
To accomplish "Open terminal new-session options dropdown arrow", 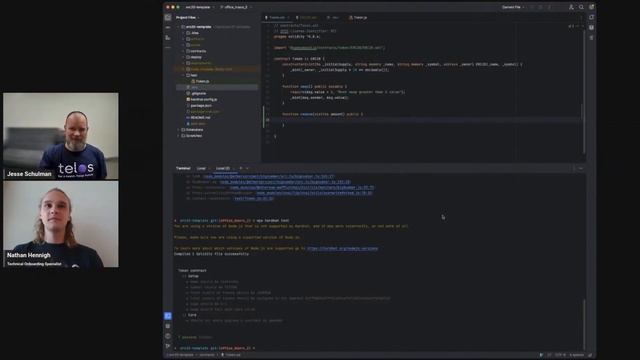I will coord(247,168).
